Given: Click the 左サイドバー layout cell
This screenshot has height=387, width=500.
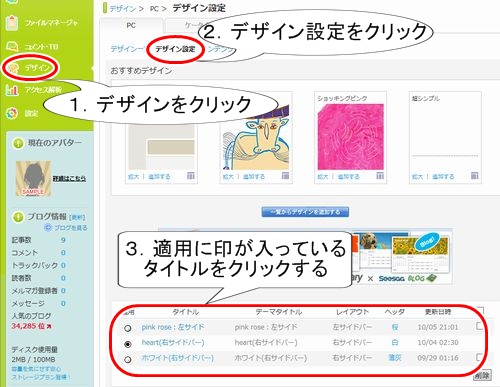Looking at the screenshot, I should [352, 327].
